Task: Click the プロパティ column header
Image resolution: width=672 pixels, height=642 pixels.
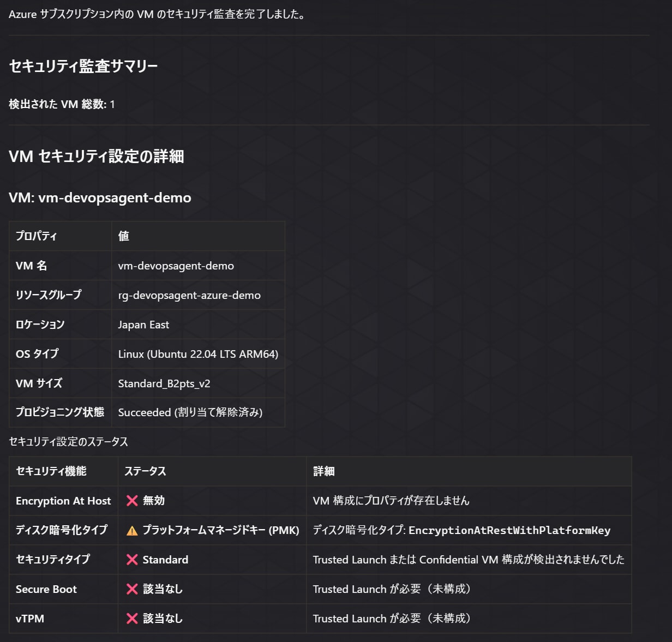Action: click(61, 236)
